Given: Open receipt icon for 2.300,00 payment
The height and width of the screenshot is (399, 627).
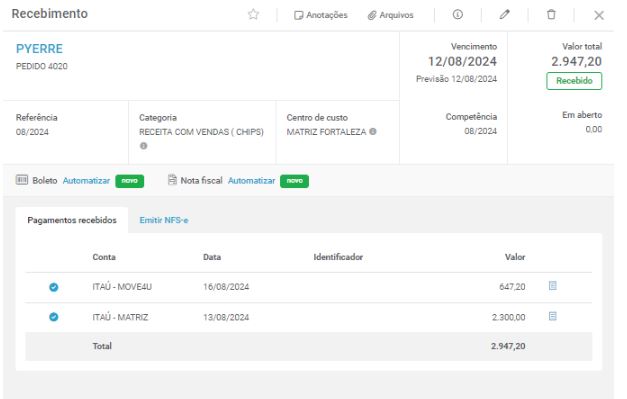Looking at the screenshot, I should point(552,316).
